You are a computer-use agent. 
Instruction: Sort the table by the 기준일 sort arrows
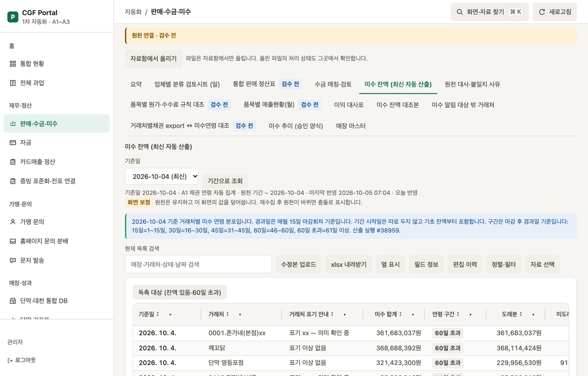[158, 314]
